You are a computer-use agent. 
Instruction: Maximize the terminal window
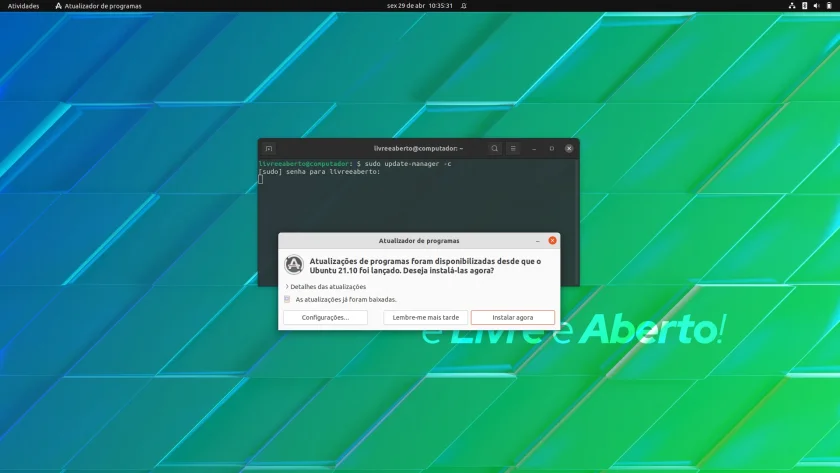tap(552, 148)
